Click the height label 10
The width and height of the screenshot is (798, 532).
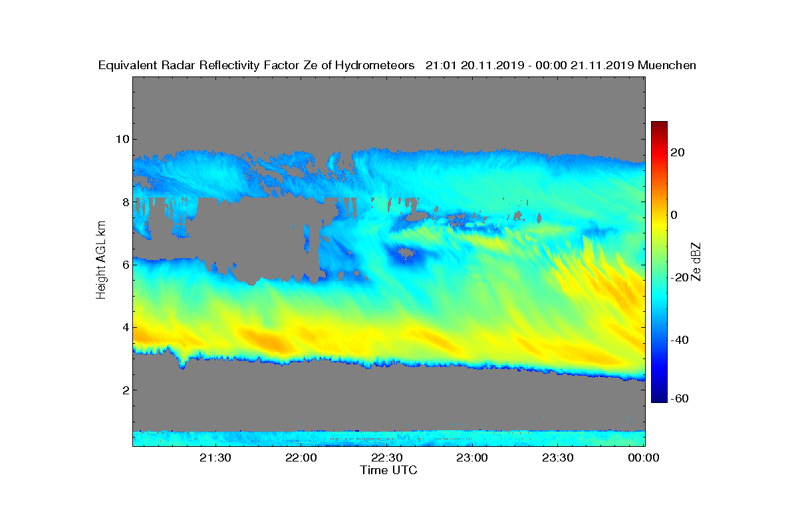pos(121,139)
